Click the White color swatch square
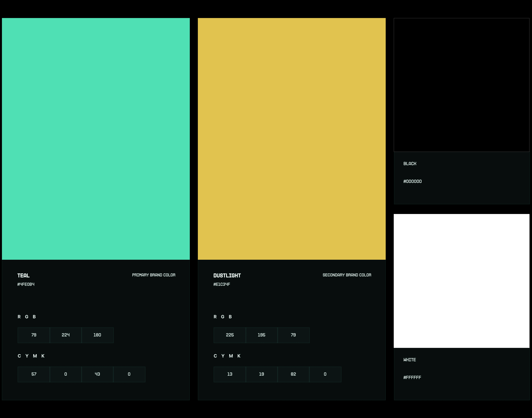The image size is (532, 418). 461,281
